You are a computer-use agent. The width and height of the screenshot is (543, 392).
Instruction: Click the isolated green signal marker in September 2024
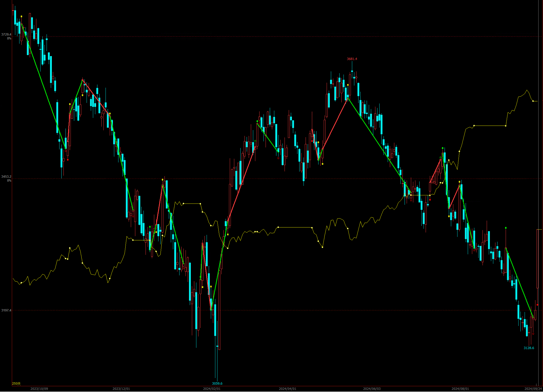point(506,228)
